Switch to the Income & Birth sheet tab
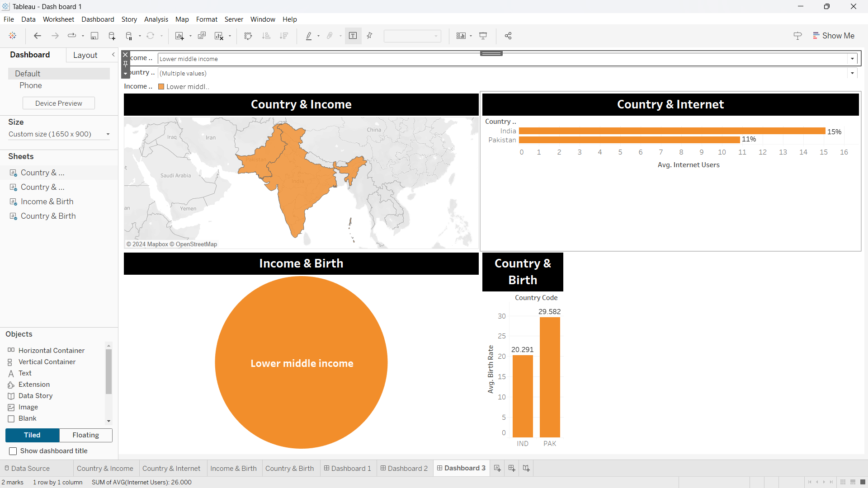The height and width of the screenshot is (488, 868). 233,468
